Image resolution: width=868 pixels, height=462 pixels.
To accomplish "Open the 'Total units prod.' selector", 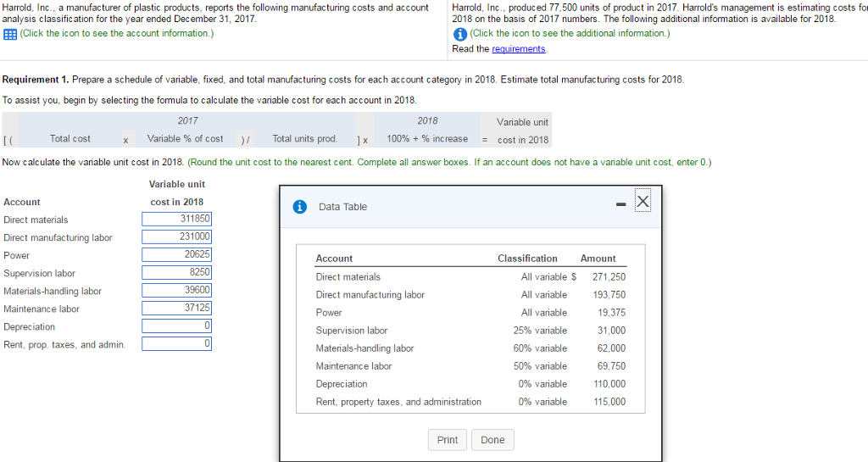I will pos(304,139).
